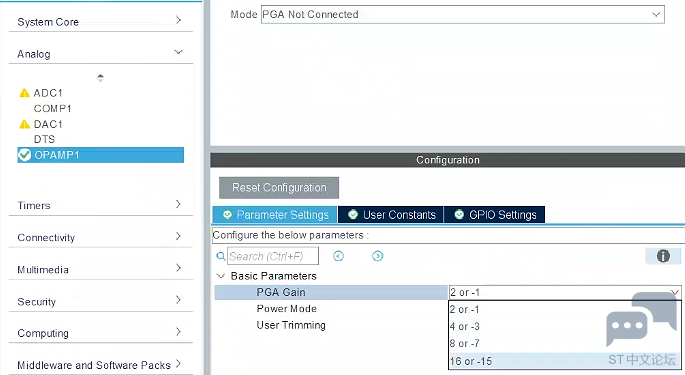The height and width of the screenshot is (375, 685).
Task: Choose gain option 8 or -7
Action: (564, 344)
